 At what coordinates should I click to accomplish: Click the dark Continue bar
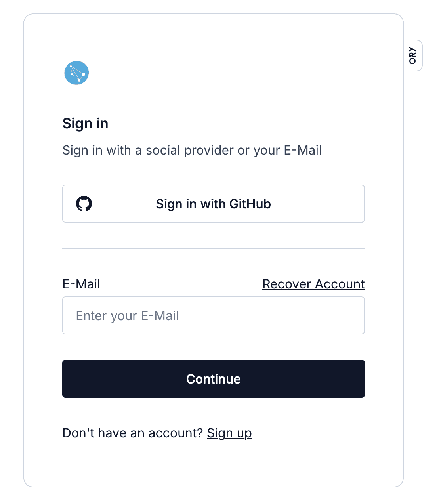(x=213, y=379)
